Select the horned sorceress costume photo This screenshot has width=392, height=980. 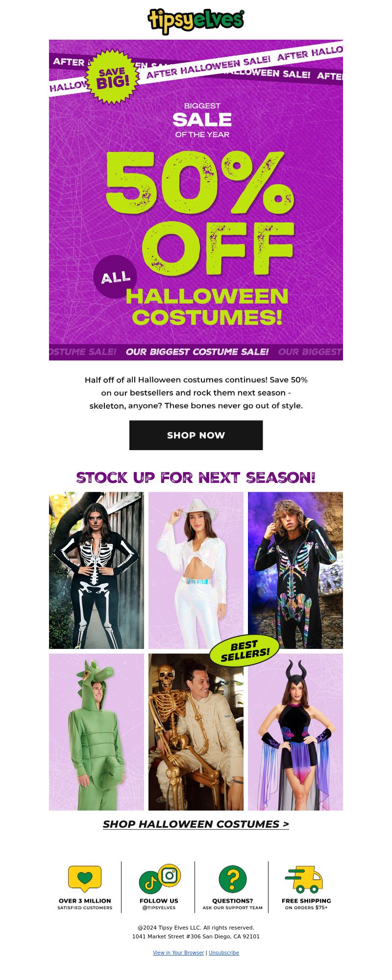(295, 732)
